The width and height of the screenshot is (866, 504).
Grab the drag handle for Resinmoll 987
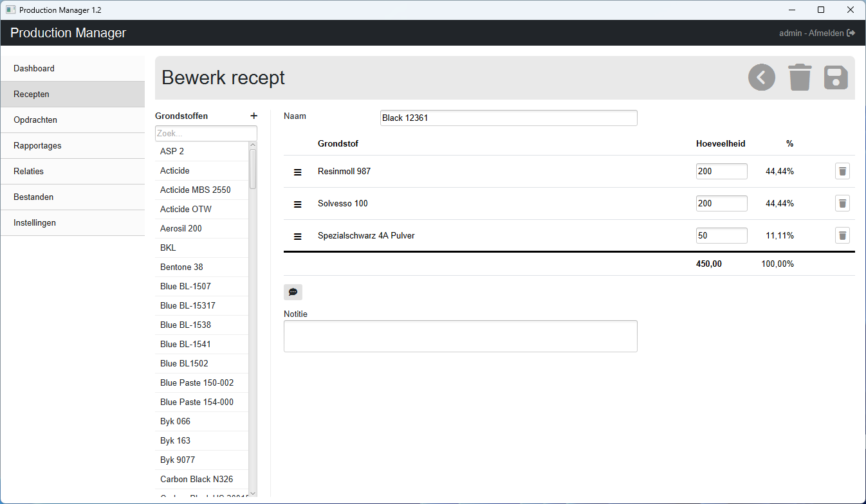click(297, 172)
